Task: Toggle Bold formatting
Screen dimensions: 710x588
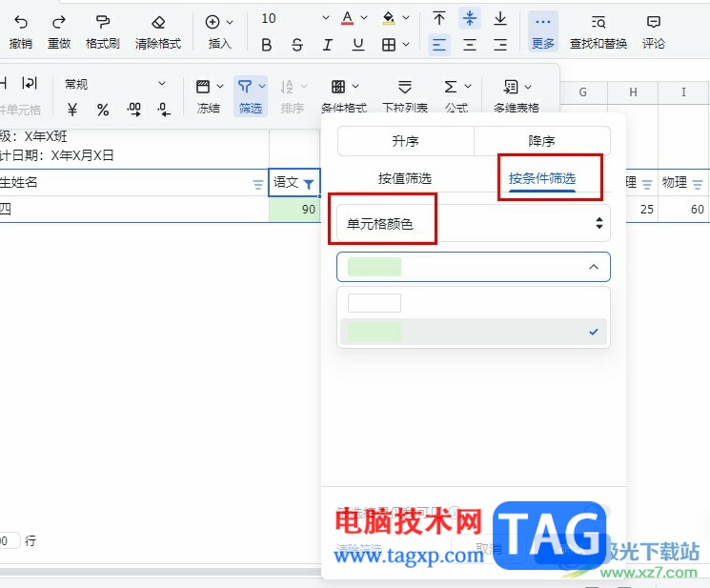Action: coord(267,45)
